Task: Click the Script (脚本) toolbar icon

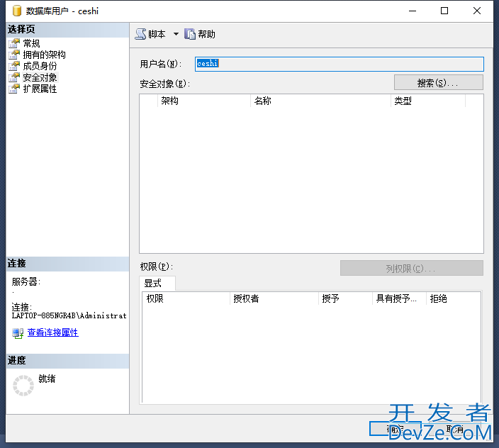Action: click(x=140, y=34)
